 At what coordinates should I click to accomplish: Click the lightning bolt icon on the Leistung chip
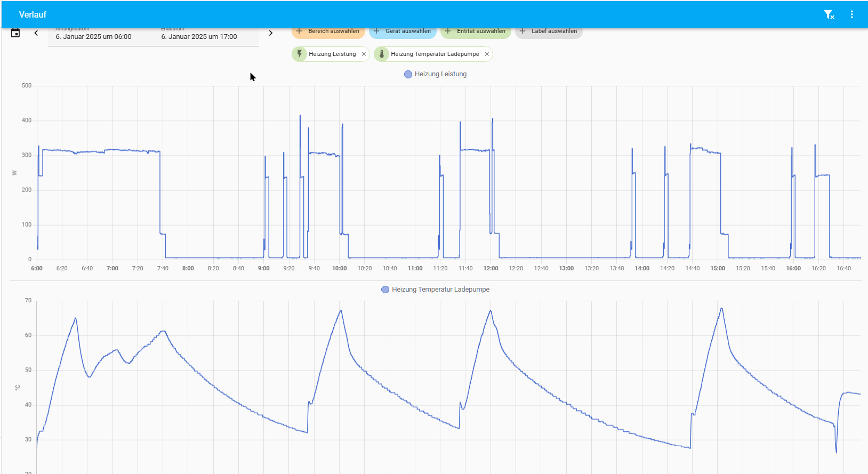pos(300,54)
